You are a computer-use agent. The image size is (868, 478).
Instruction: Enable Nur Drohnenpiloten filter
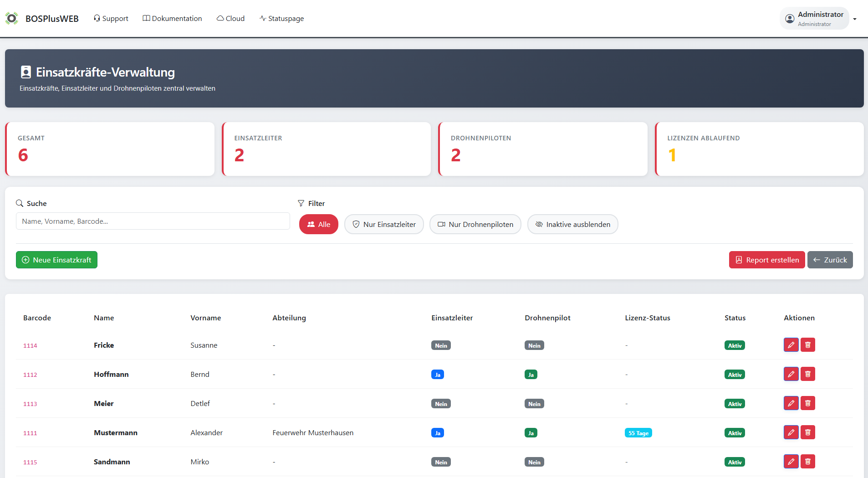click(x=475, y=224)
